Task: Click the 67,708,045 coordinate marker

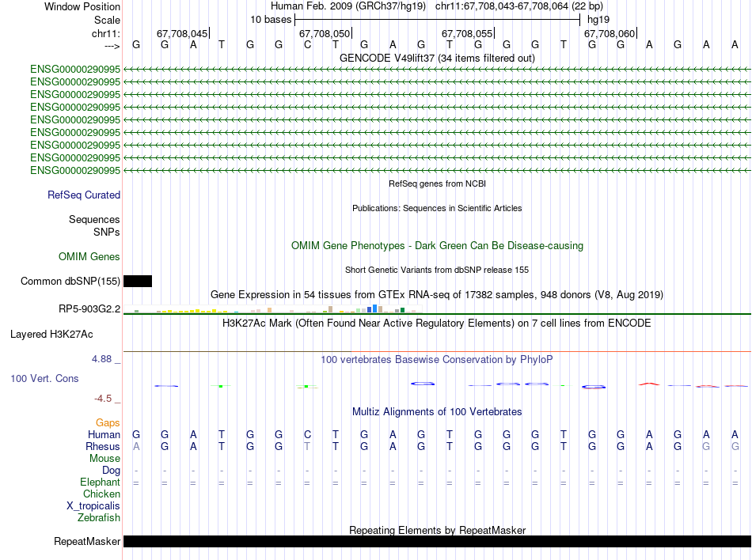Action: 182,33
